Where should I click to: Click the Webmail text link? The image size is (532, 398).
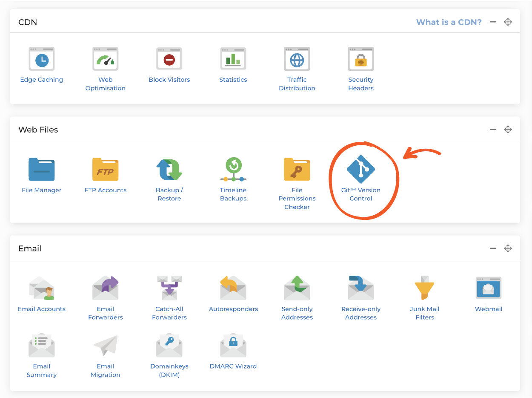[x=489, y=309]
